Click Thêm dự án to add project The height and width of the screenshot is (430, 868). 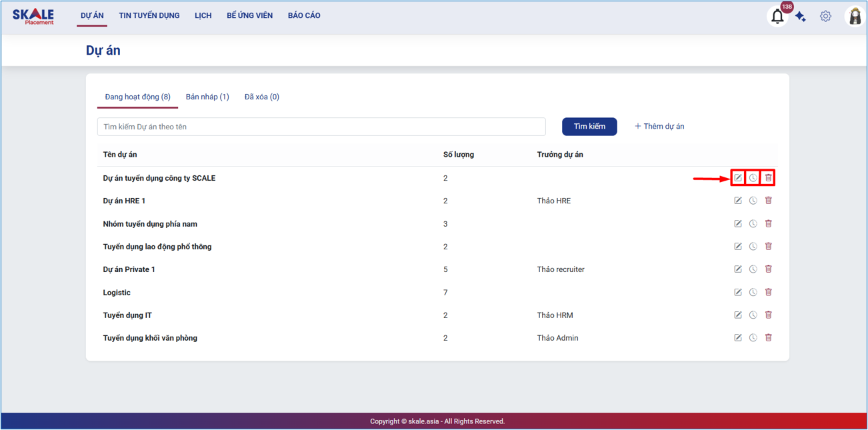tap(659, 126)
